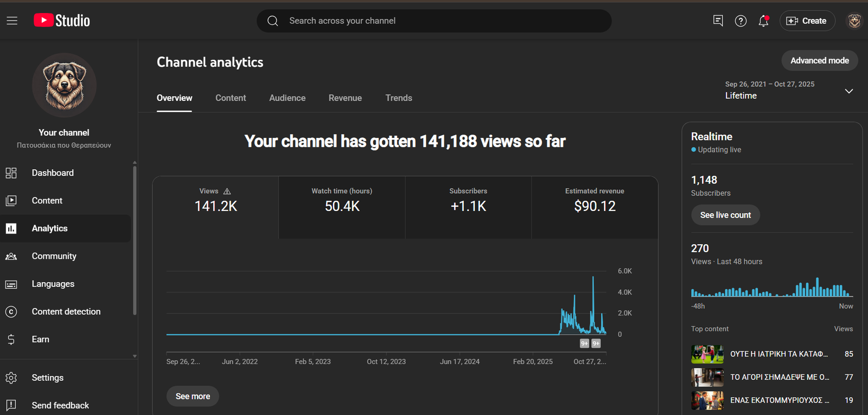868x415 pixels.
Task: Click the Views warning triangle icon
Action: click(x=227, y=191)
